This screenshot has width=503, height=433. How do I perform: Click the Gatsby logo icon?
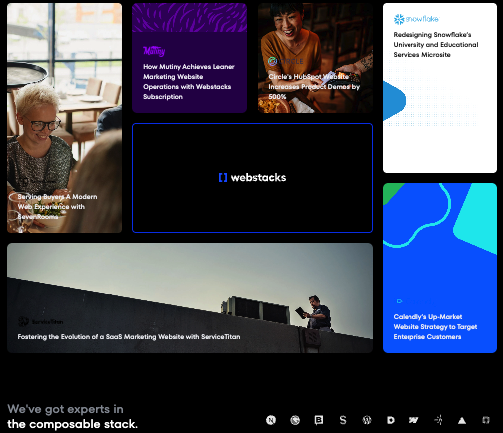[x=295, y=420]
